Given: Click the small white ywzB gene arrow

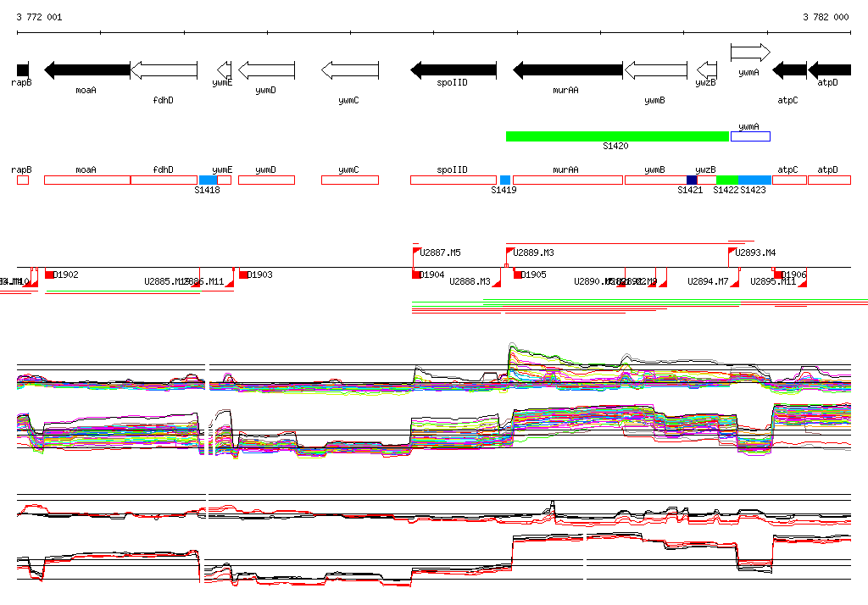Looking at the screenshot, I should tap(706, 70).
